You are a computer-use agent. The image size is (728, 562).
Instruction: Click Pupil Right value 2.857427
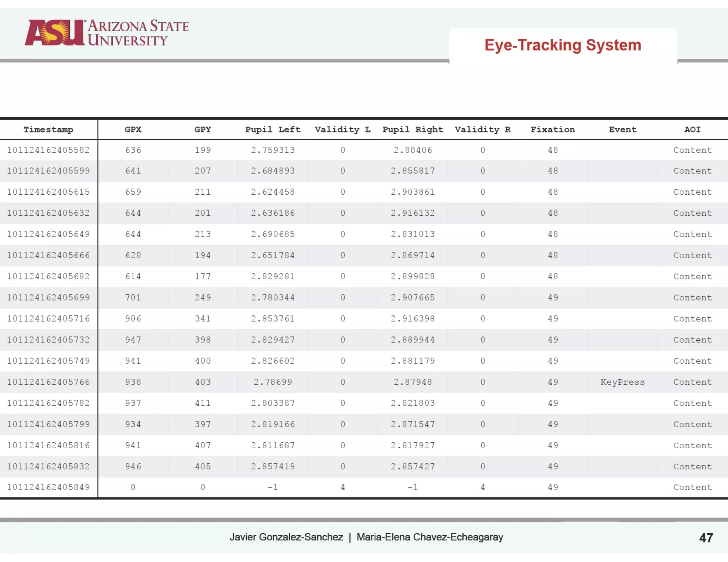413,466
